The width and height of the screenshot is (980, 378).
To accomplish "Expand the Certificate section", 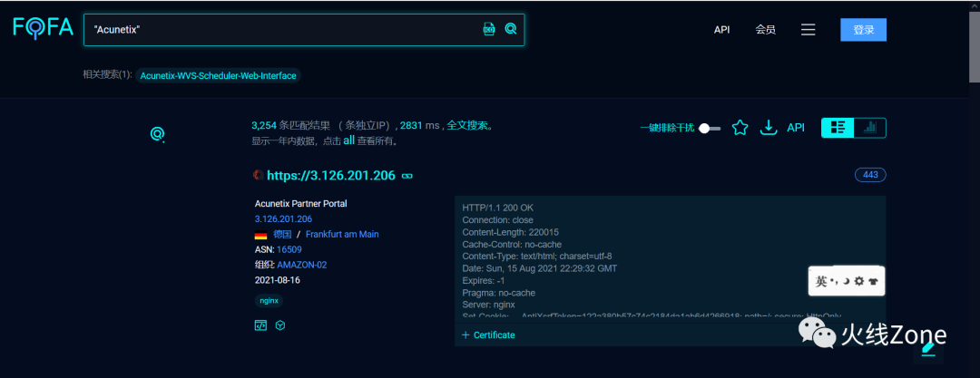I will [x=488, y=334].
